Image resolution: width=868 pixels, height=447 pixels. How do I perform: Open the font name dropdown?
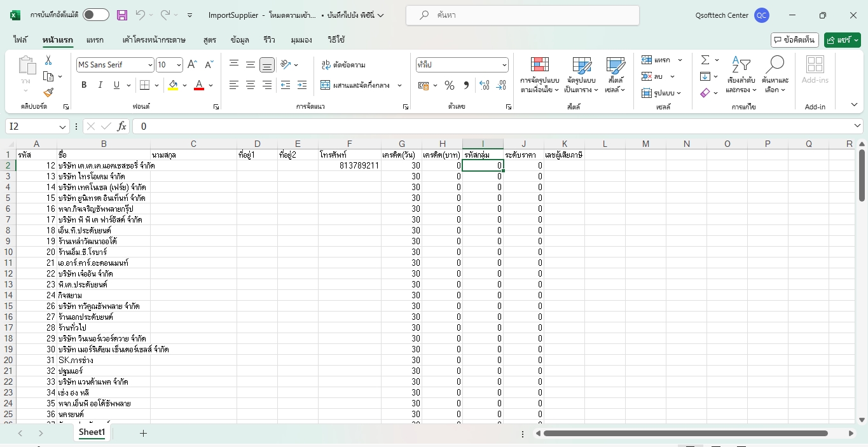pos(150,65)
